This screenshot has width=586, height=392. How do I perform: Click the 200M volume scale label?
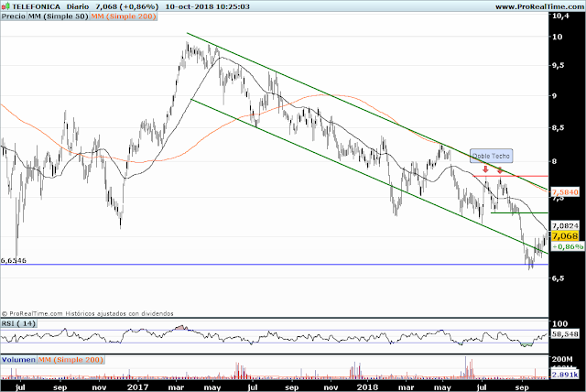pyautogui.click(x=562, y=359)
